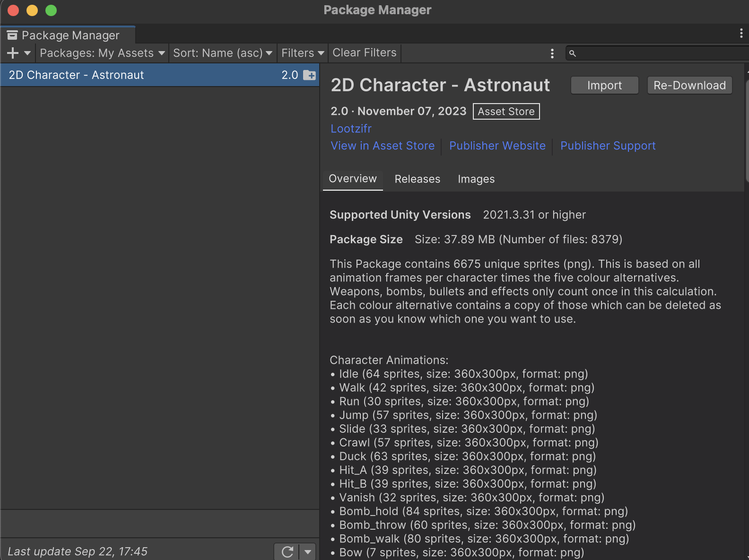Click the Re-Download button
Image resolution: width=749 pixels, height=560 pixels.
tap(689, 86)
